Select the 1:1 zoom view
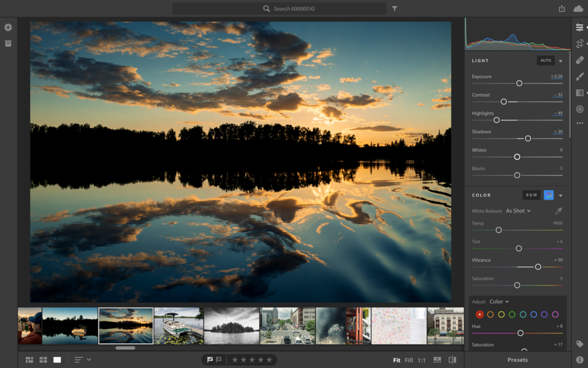588x368 pixels. coord(421,359)
